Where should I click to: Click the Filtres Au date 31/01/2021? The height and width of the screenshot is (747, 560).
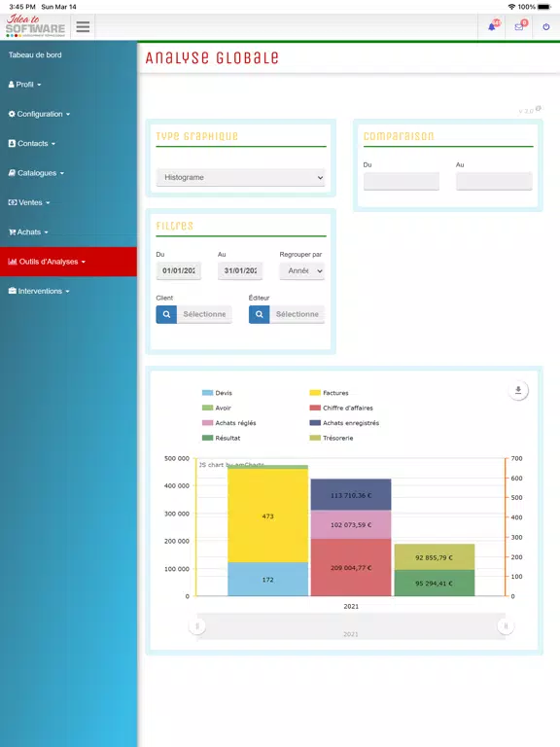(x=240, y=270)
